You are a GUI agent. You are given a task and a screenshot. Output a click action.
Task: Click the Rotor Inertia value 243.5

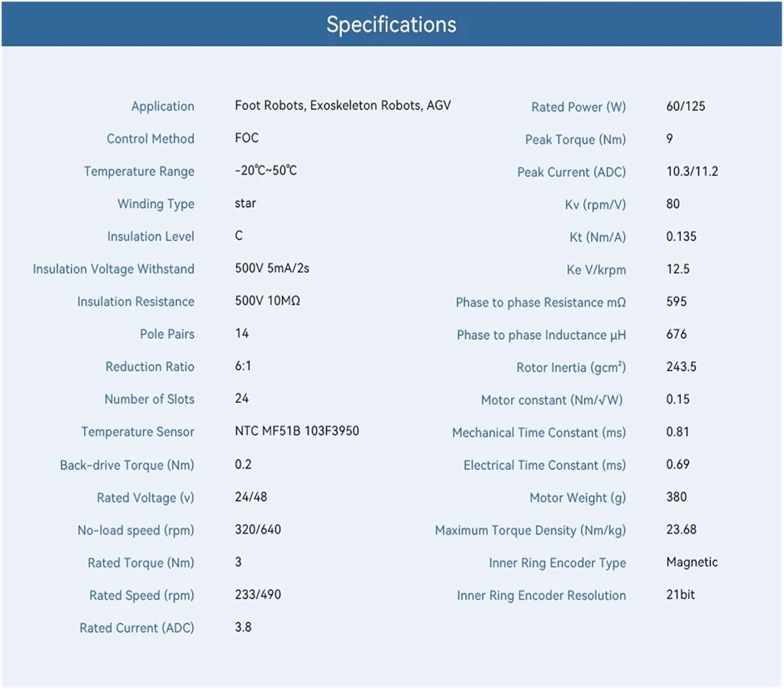[681, 367]
